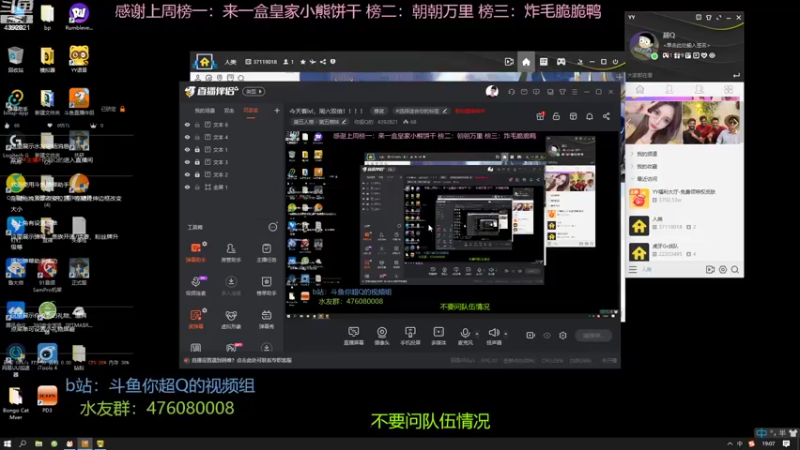Open the 虎牙G+战队 channel entry
800x450 pixels.
(x=684, y=251)
